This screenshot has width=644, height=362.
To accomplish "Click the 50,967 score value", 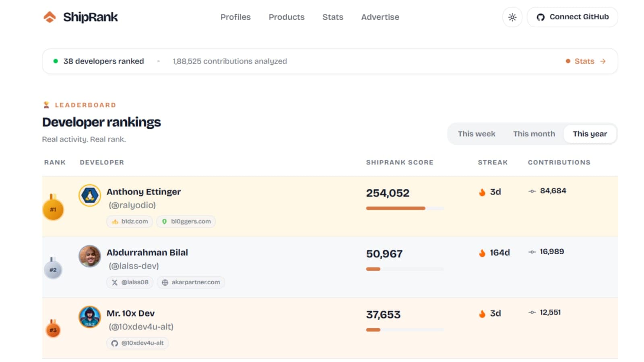I will [384, 254].
